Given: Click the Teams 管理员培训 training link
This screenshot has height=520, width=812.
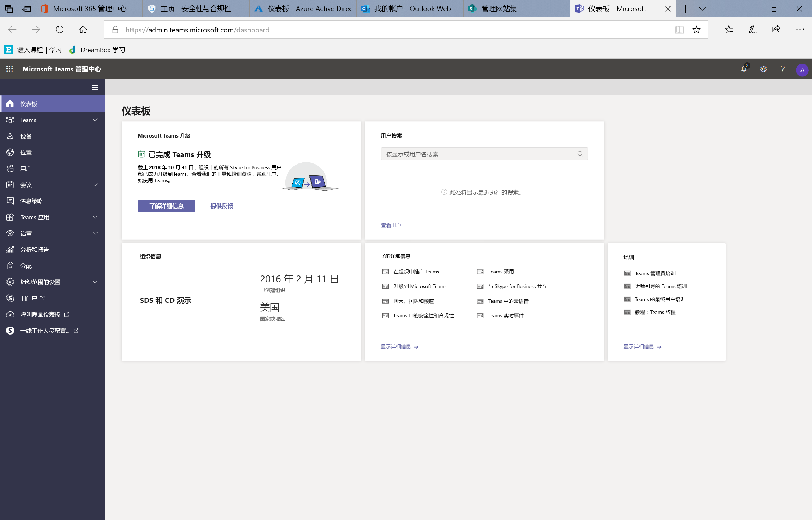Looking at the screenshot, I should point(655,273).
